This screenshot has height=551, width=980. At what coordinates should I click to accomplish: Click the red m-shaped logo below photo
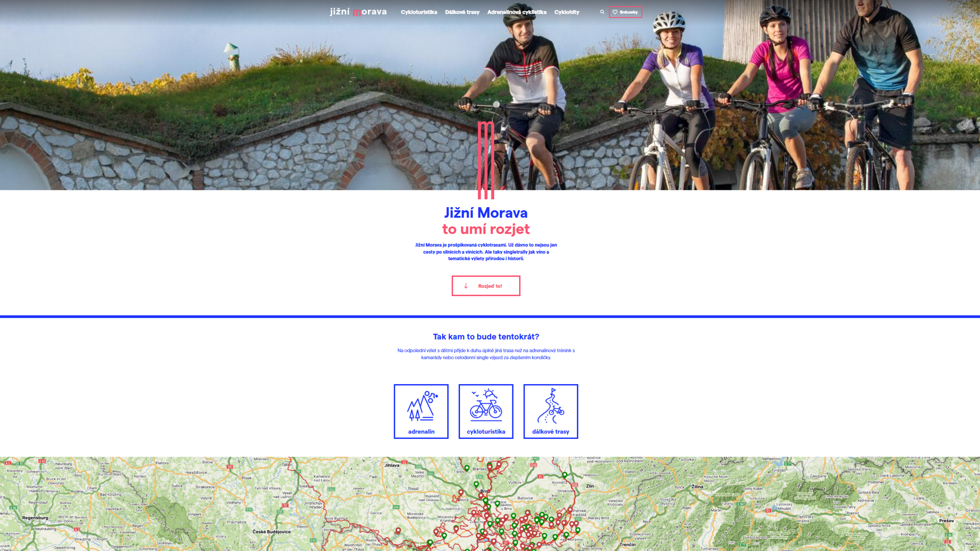click(486, 160)
